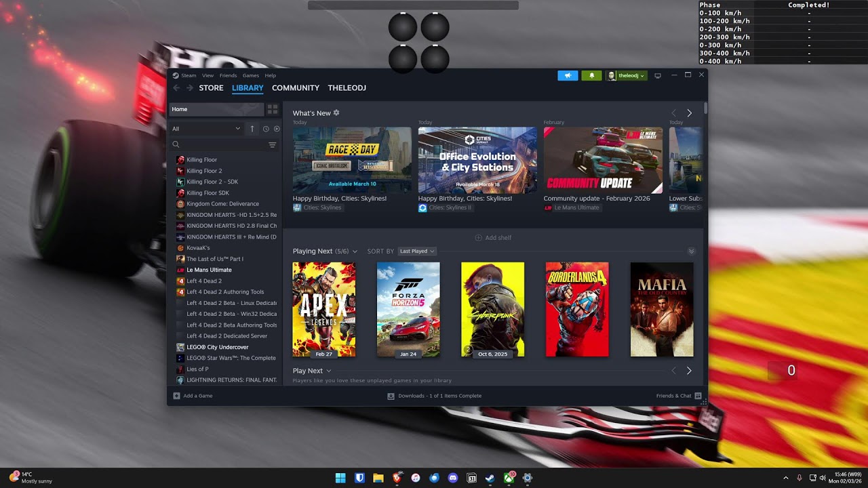
Task: Go back with the left arrow
Action: click(176, 88)
